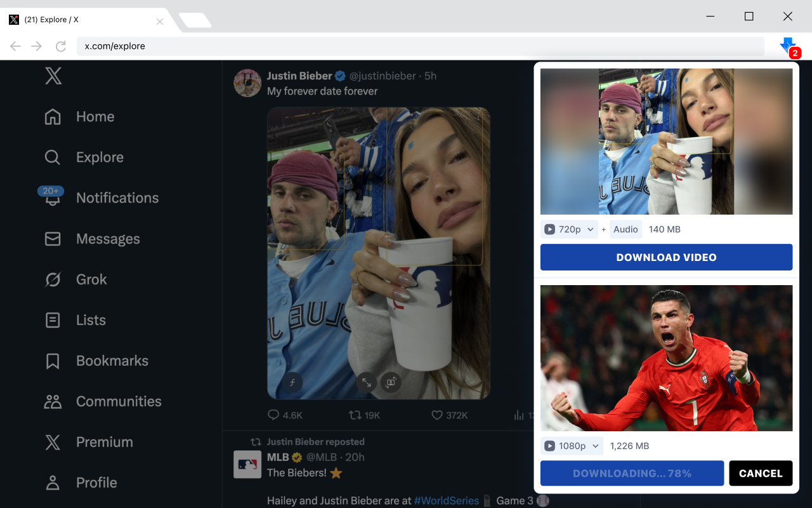The image size is (812, 508).
Task: Open a new browser tab
Action: click(194, 20)
